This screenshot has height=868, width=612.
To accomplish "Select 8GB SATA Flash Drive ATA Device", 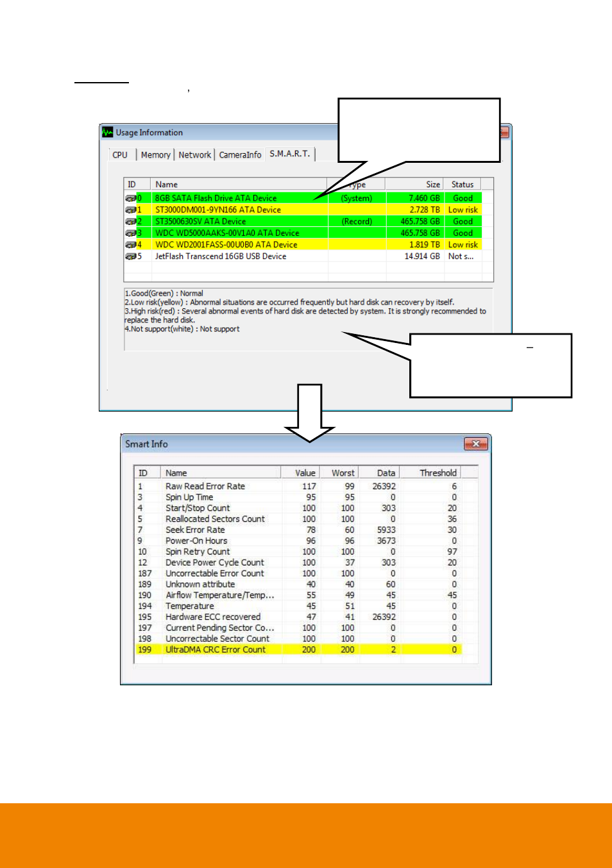I will 303,198.
